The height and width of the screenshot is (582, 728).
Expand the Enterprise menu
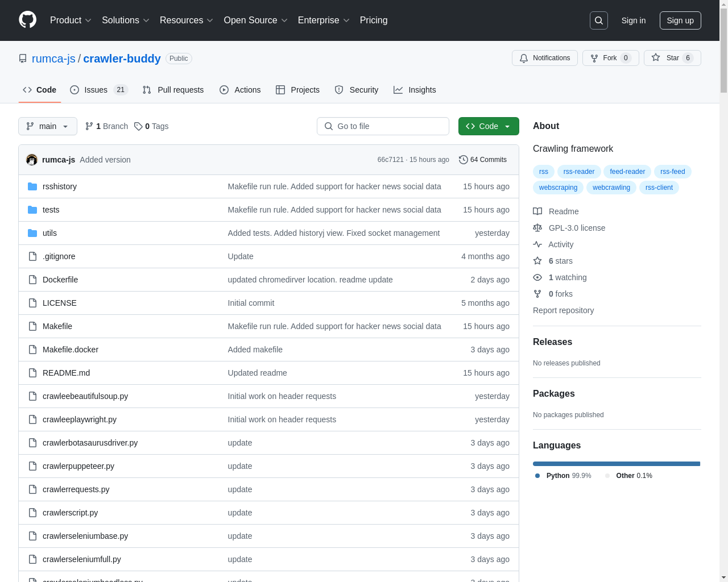click(324, 20)
